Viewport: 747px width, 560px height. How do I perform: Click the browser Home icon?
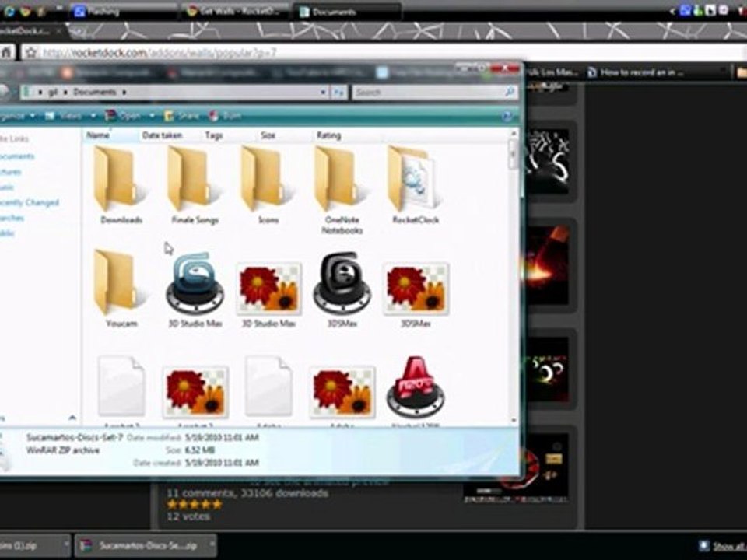pos(7,52)
